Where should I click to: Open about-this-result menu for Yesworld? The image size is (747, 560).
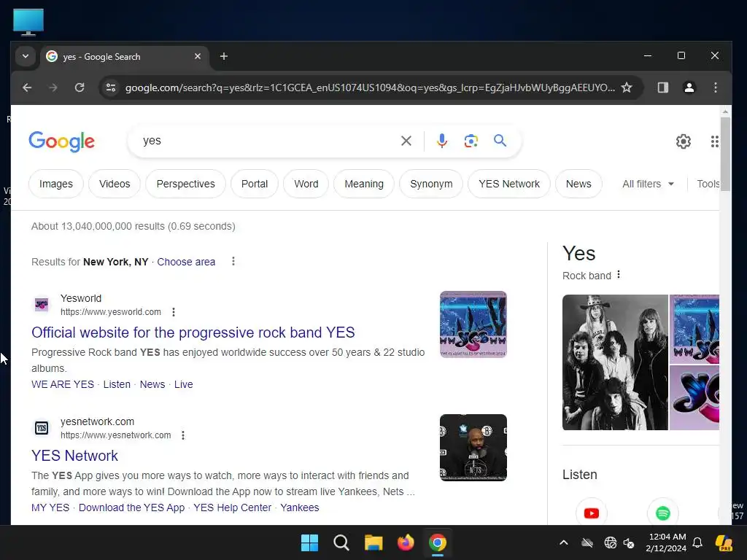pyautogui.click(x=174, y=312)
